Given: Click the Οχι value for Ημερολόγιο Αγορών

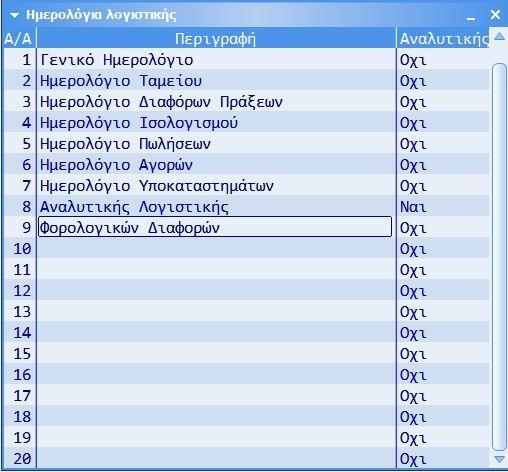Looking at the screenshot, I should [x=413, y=165].
